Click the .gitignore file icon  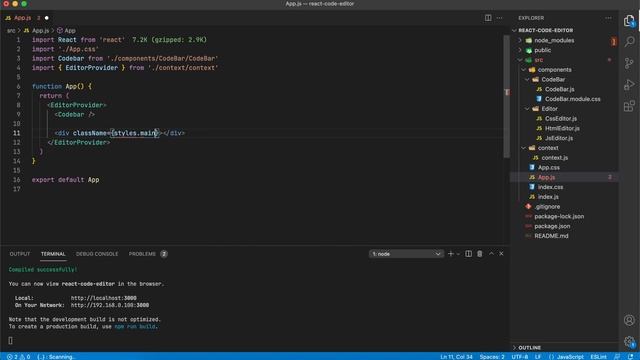[528, 207]
